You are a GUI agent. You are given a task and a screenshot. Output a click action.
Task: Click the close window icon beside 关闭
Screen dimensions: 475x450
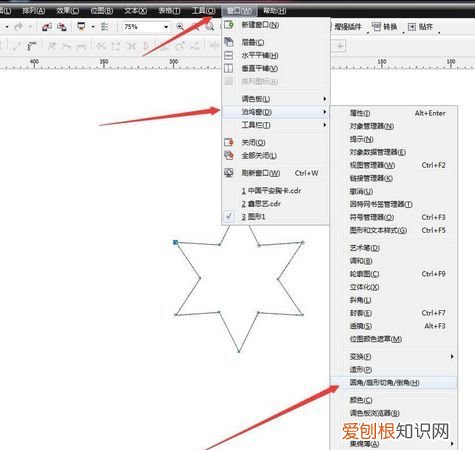coord(229,142)
